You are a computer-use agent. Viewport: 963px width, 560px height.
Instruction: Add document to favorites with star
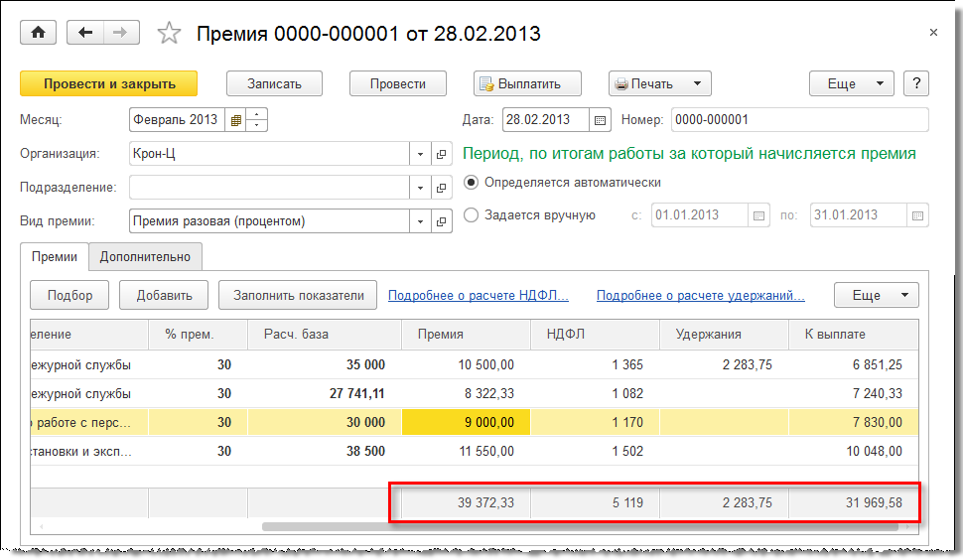tap(170, 34)
